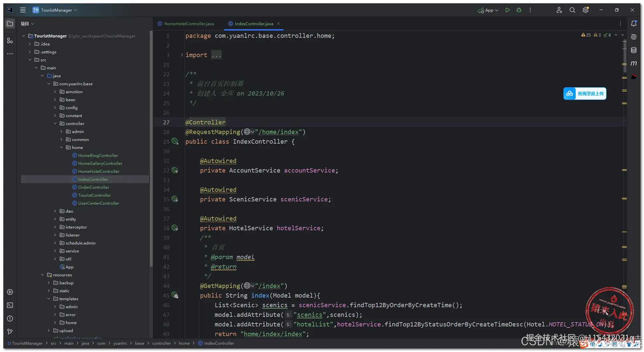Open editor tab options menu
Image resolution: width=644 pixels, height=352 pixels.
[x=620, y=24]
